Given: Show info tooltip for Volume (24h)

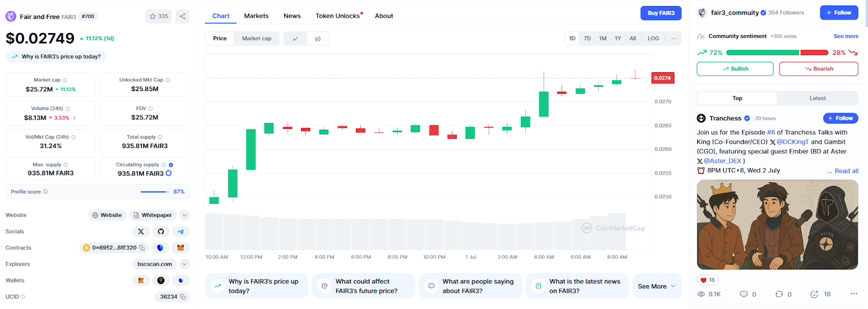Looking at the screenshot, I should 67,108.
